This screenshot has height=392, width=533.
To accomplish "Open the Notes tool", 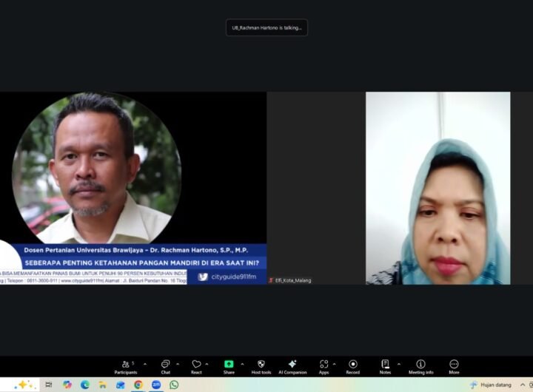I will point(385,366).
